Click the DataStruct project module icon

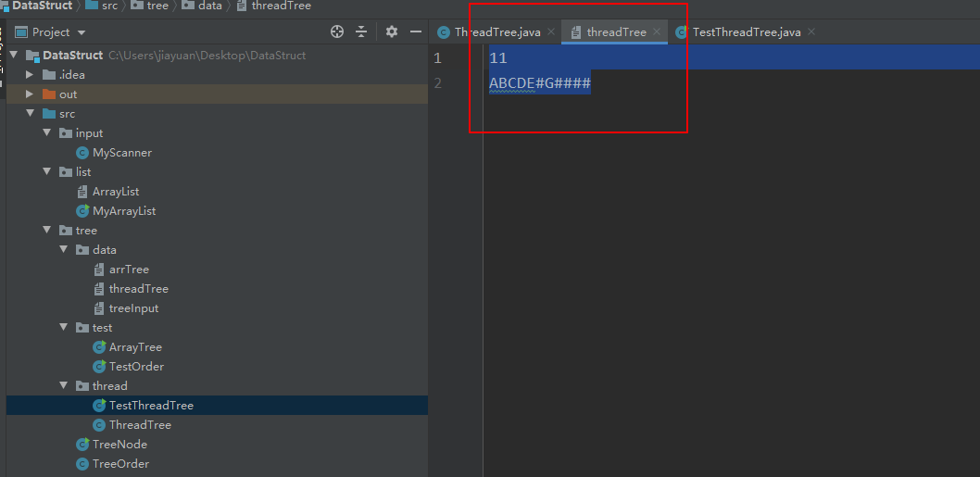[x=32, y=55]
